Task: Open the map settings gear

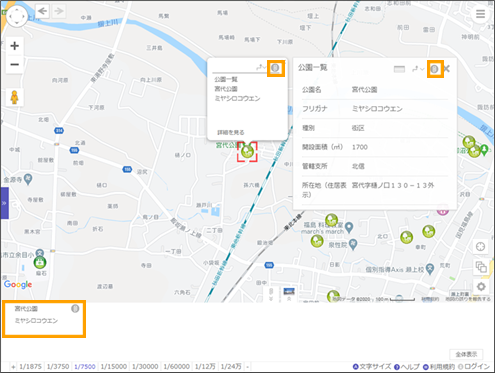Action: [480, 287]
